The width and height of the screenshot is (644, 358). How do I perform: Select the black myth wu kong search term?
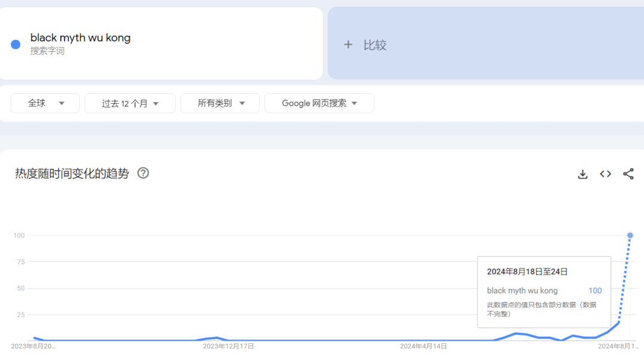click(x=80, y=38)
